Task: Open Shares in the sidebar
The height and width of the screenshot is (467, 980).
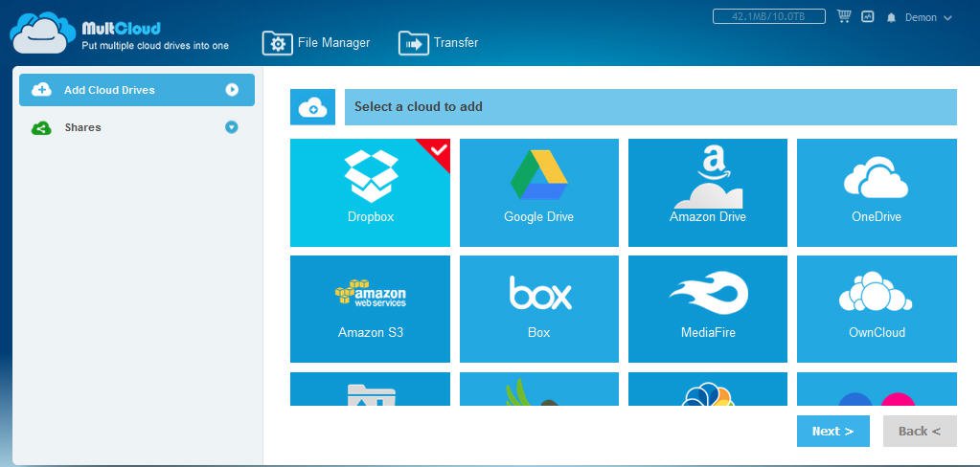Action: pyautogui.click(x=137, y=127)
